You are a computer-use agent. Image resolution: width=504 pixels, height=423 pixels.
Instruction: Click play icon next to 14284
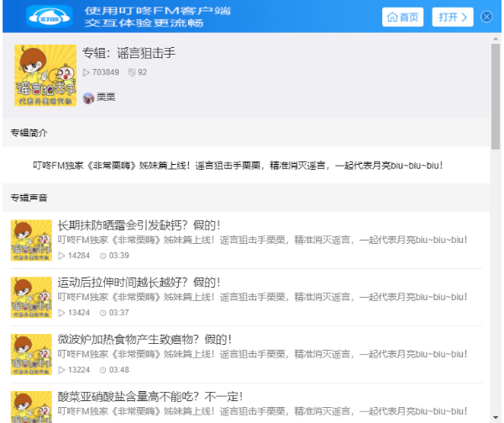tap(61, 256)
